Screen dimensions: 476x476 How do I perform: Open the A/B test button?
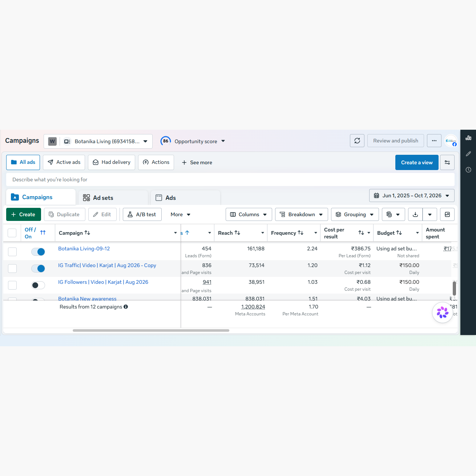point(142,214)
